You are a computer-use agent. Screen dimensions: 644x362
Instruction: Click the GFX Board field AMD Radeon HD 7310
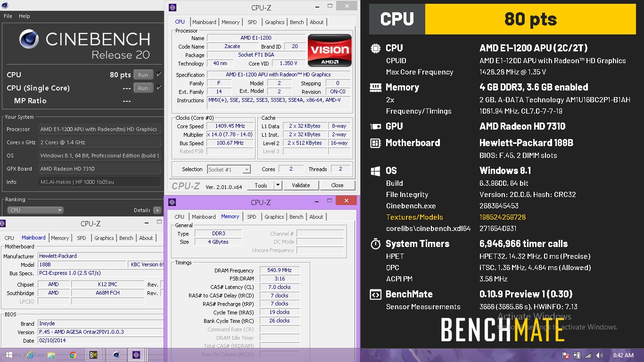99,169
